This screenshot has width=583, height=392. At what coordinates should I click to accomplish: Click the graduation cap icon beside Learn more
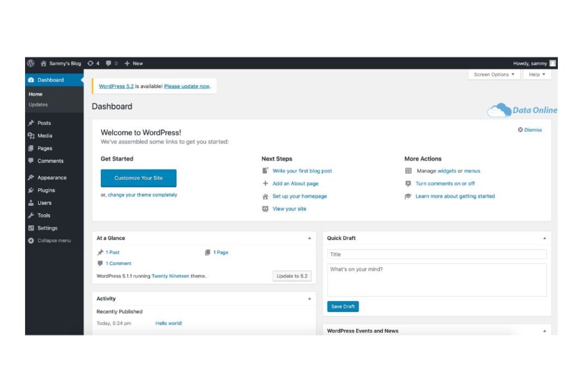click(408, 196)
